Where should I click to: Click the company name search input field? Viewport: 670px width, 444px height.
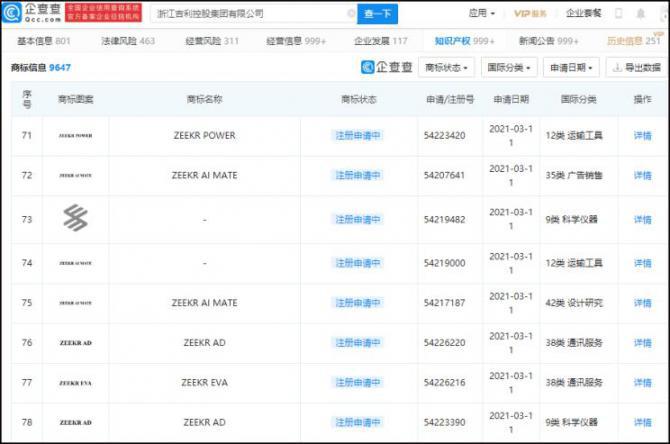(x=250, y=14)
